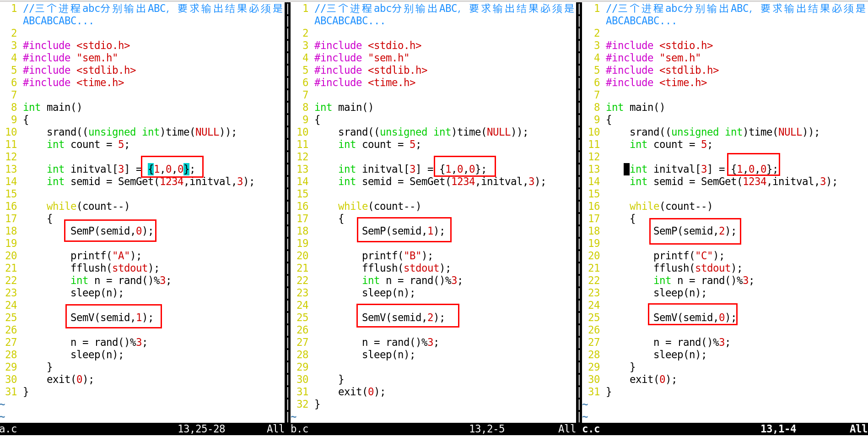This screenshot has height=437, width=868.
Task: Click the c.c filename in the status bar
Action: pos(591,429)
